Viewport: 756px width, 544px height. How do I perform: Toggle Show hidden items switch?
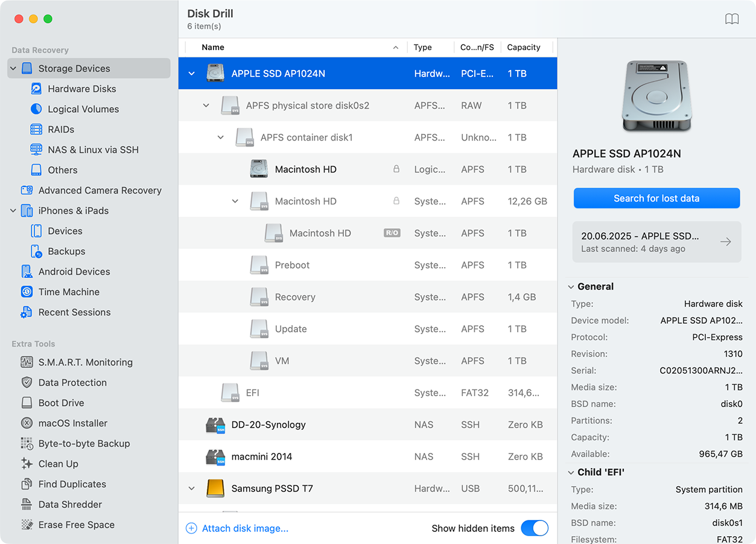pos(534,528)
